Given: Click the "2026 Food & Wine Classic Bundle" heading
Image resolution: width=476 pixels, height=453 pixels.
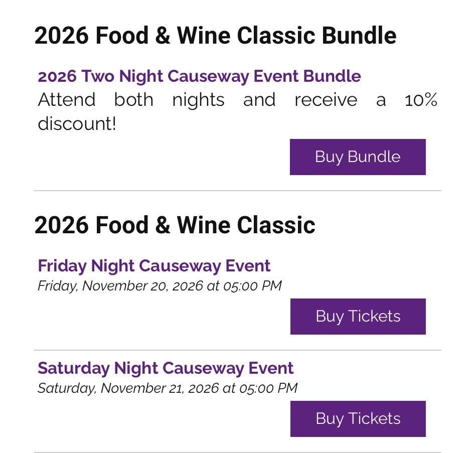Looking at the screenshot, I should 215,36.
